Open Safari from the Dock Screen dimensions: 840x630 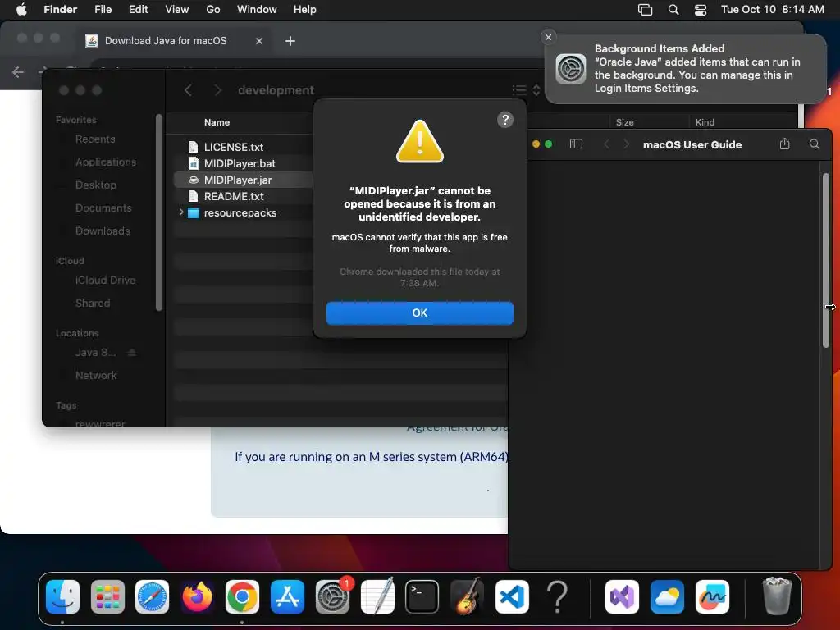click(152, 596)
